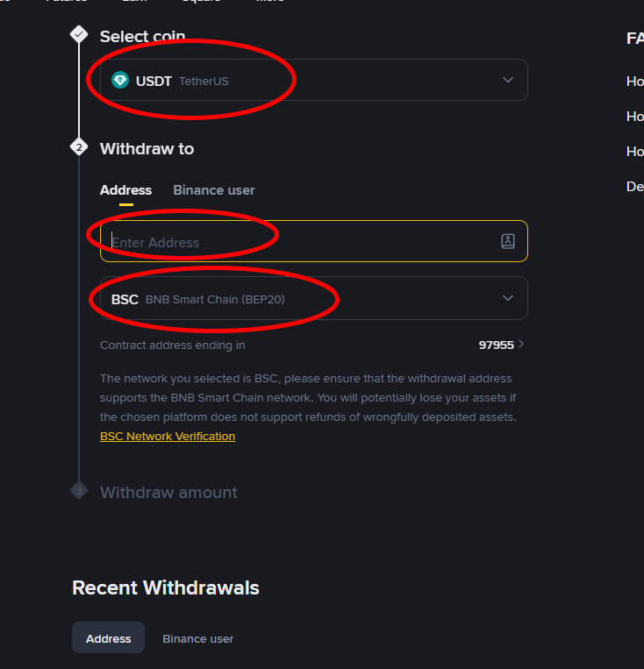The width and height of the screenshot is (644, 669).
Task: Focus the Enter Address input field
Action: click(x=298, y=242)
